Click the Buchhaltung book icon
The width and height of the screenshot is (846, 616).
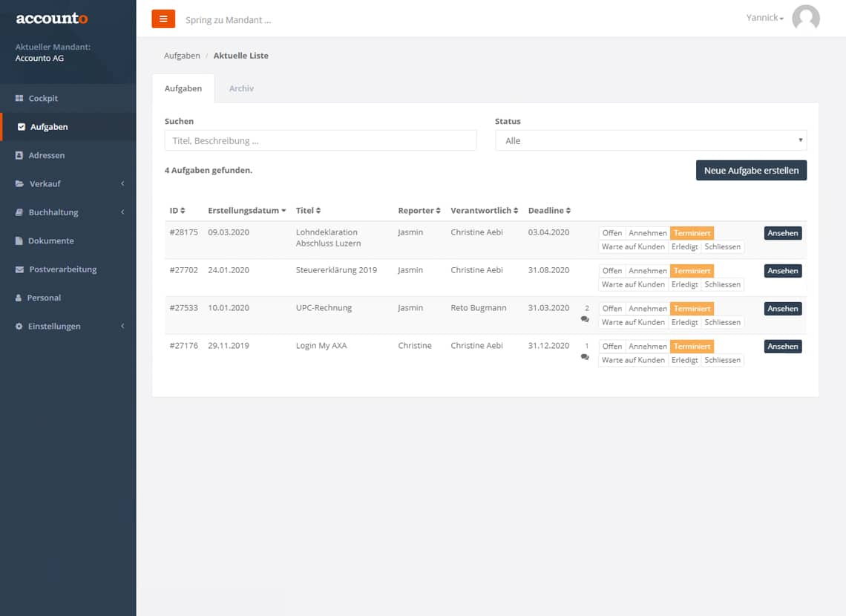click(19, 212)
